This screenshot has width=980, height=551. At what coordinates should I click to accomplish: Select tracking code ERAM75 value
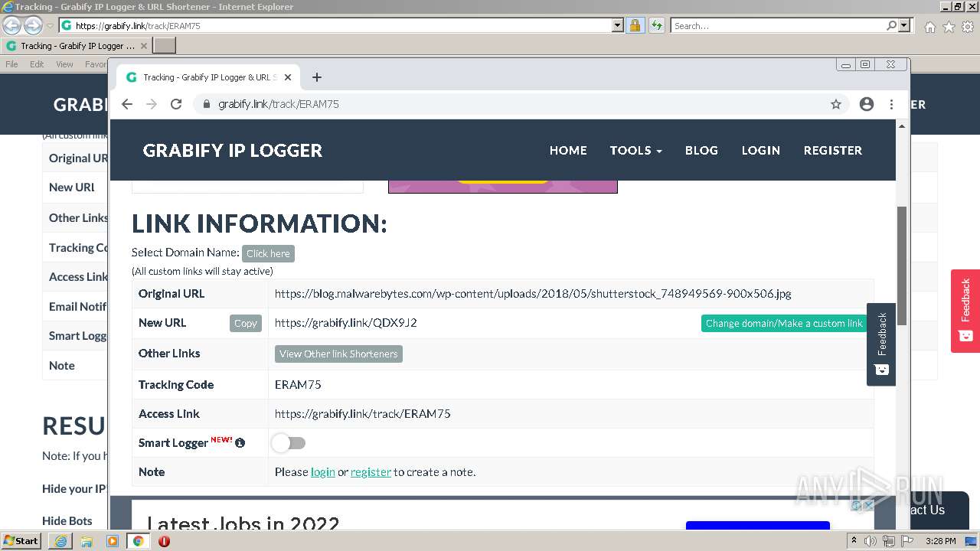[x=298, y=385]
